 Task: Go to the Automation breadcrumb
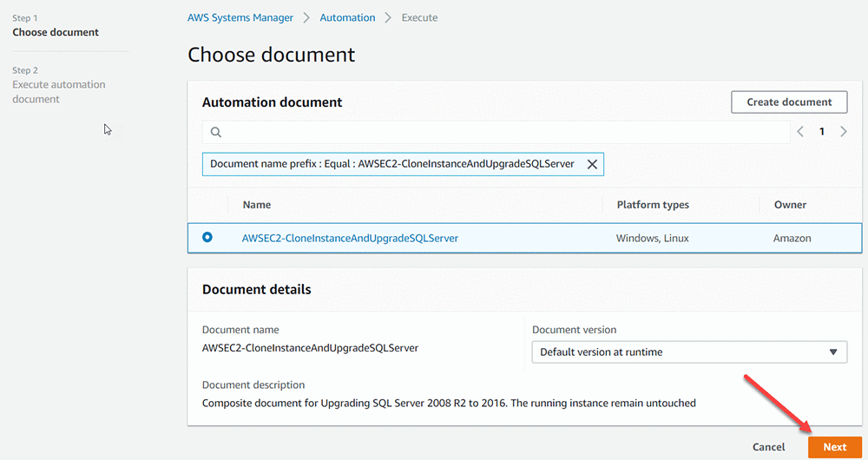(x=347, y=17)
